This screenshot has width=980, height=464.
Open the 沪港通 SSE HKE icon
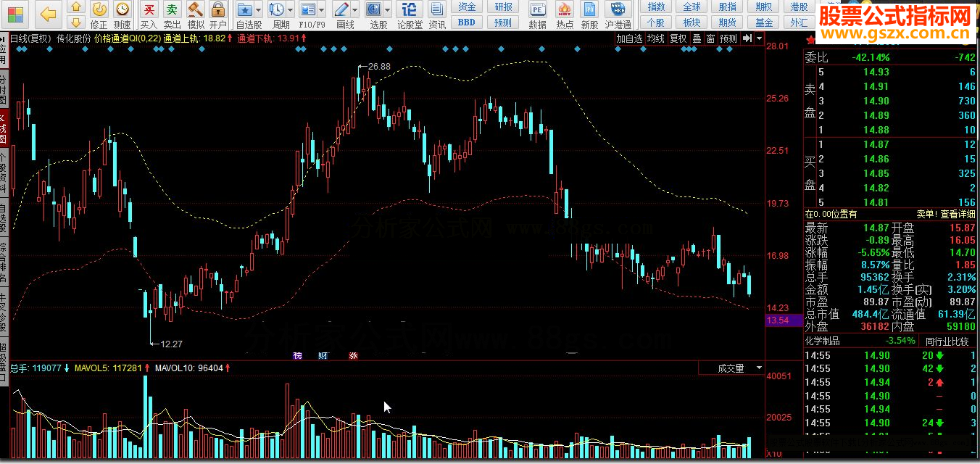[x=618, y=9]
